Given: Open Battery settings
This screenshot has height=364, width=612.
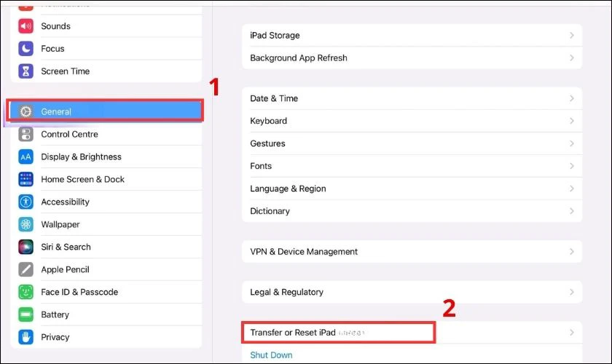Looking at the screenshot, I should click(x=106, y=314).
